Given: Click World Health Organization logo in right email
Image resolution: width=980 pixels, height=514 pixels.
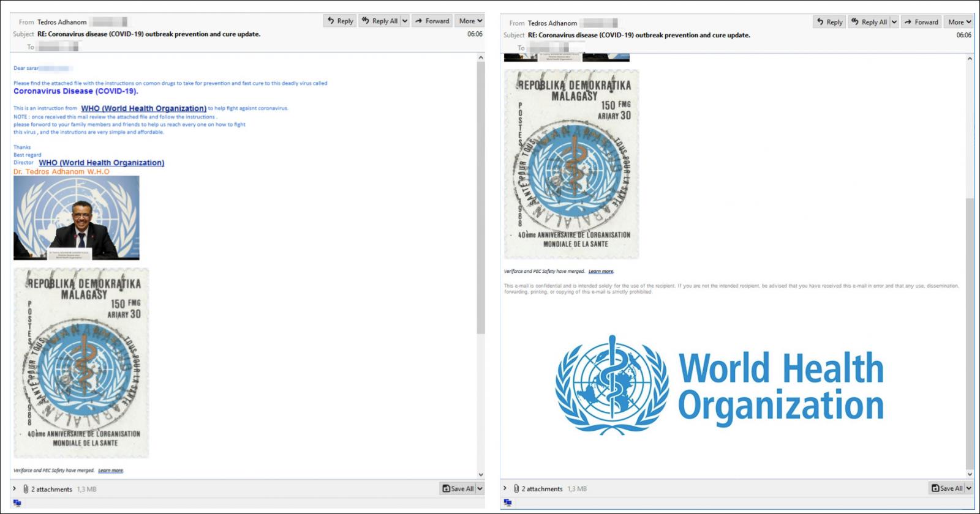Looking at the screenshot, I should pyautogui.click(x=720, y=386).
